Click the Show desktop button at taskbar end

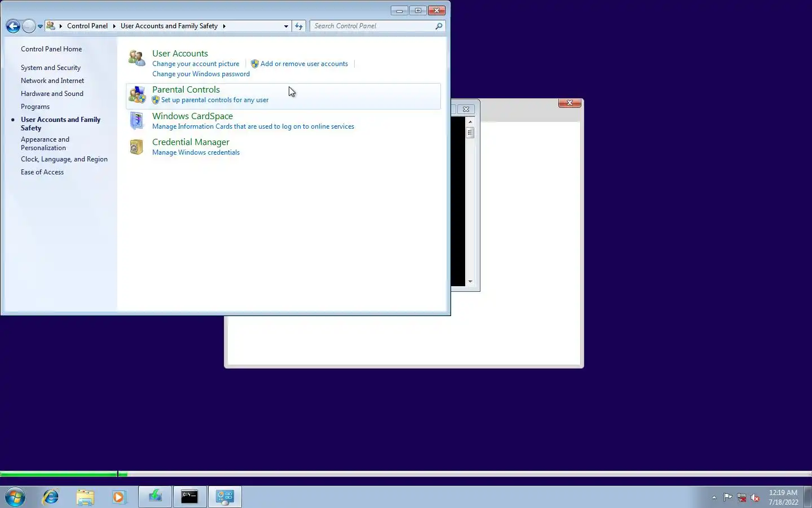point(808,497)
